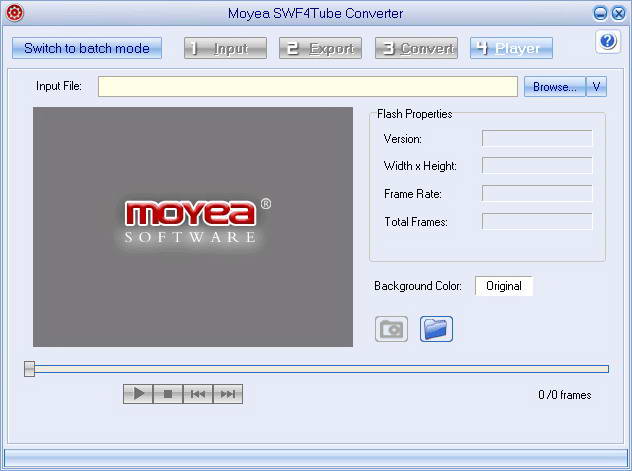Click the Moyea red logo icon in title bar

click(x=15, y=12)
